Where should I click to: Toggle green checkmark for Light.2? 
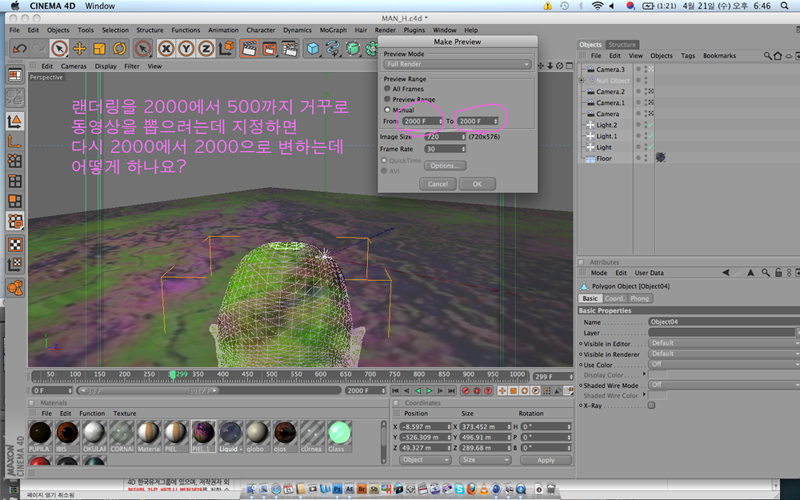point(652,125)
